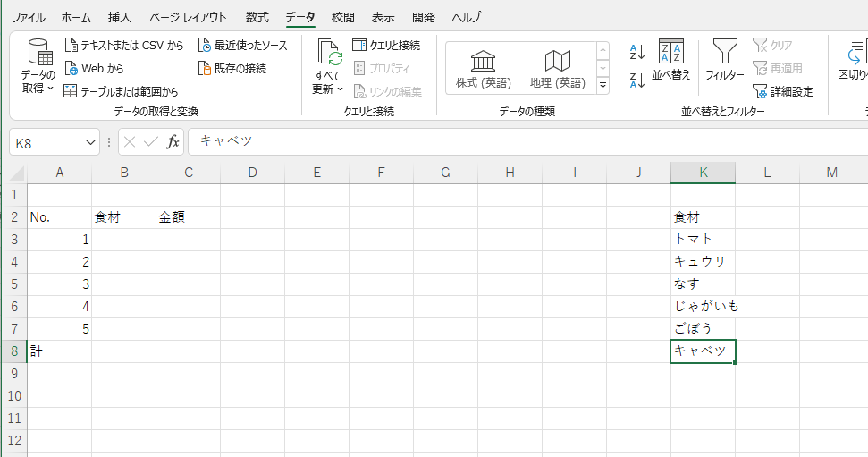This screenshot has width=868, height=457.
Task: Click the greyed リンクの編集 command
Action: 387,91
